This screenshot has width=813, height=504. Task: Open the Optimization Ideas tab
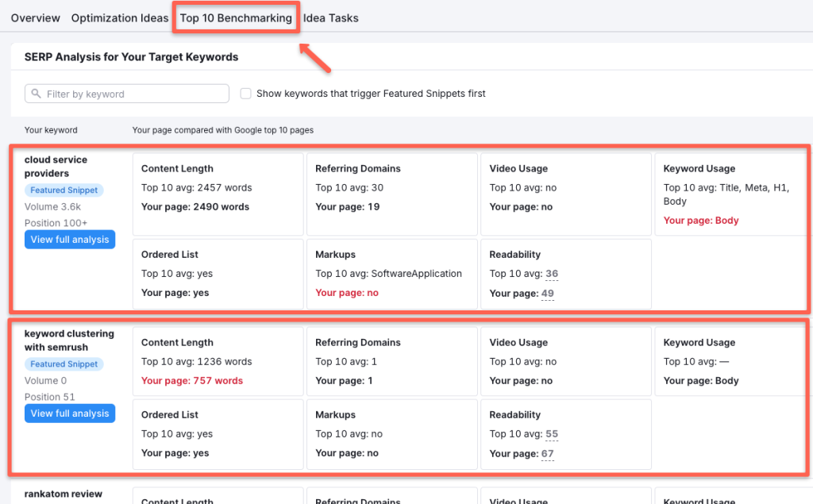point(120,17)
